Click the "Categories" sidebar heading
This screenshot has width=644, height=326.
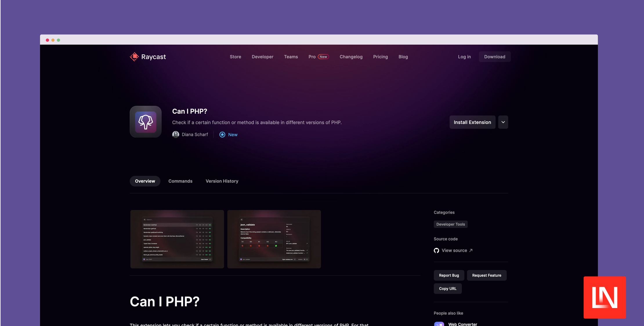coord(444,212)
